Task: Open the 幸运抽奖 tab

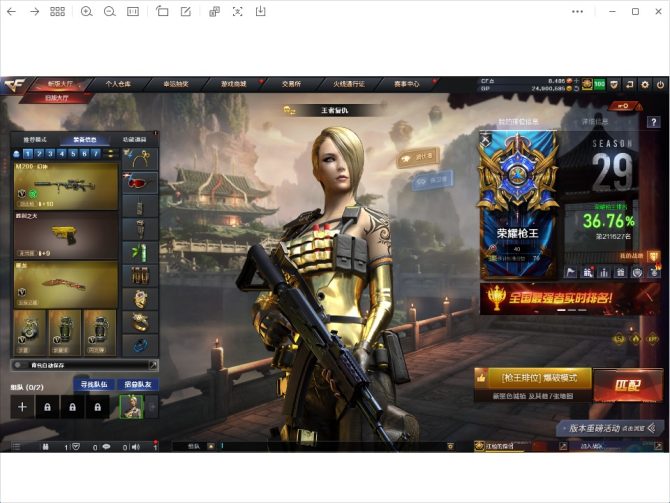Action: coord(176,84)
